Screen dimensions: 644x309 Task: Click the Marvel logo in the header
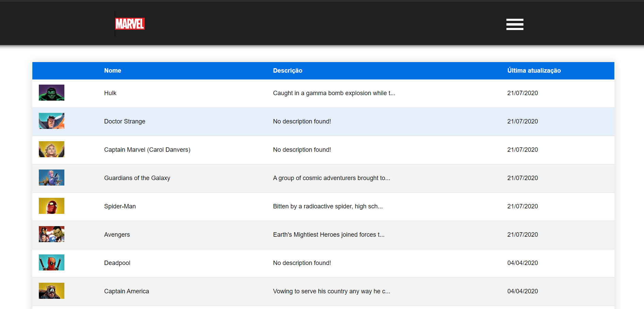tap(130, 24)
